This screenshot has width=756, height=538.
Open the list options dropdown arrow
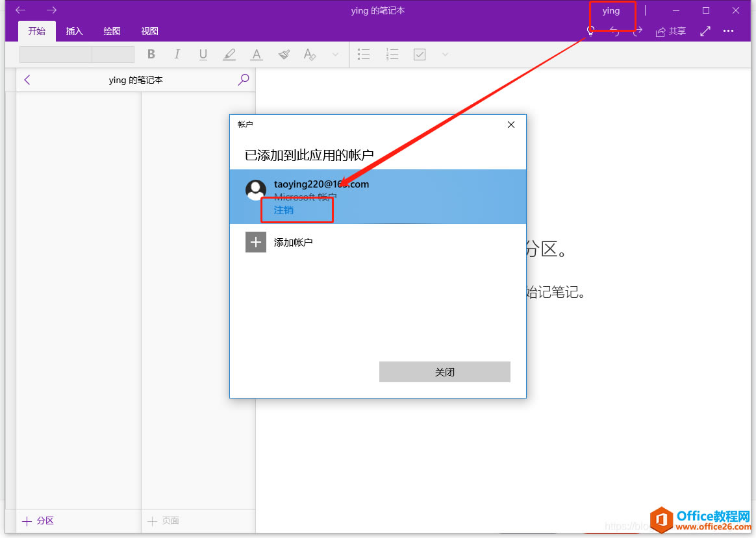445,55
